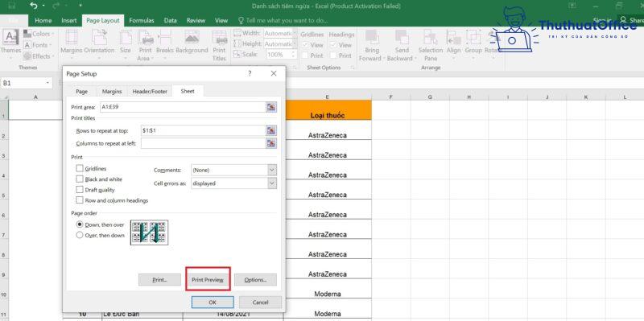The image size is (644, 321).
Task: Click collapse-dialog icon for Print area
Action: [271, 107]
